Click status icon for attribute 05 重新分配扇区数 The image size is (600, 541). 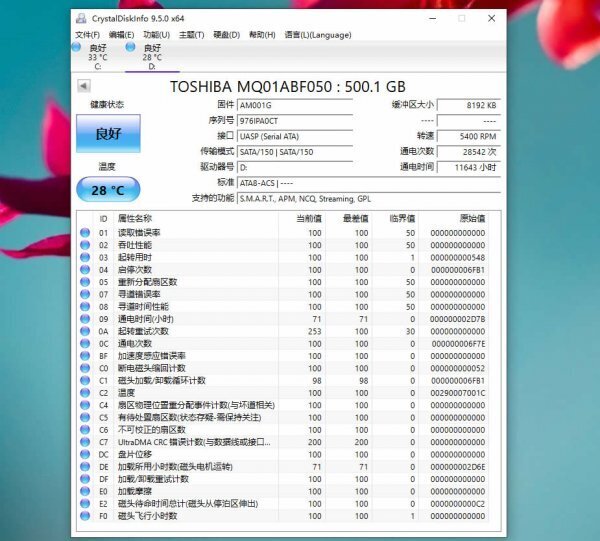pyautogui.click(x=85, y=282)
